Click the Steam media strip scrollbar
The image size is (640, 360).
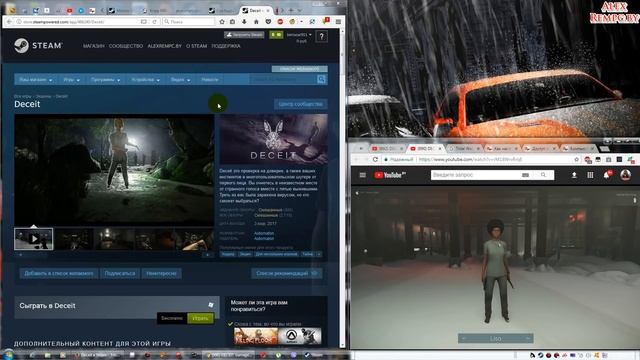click(x=114, y=254)
